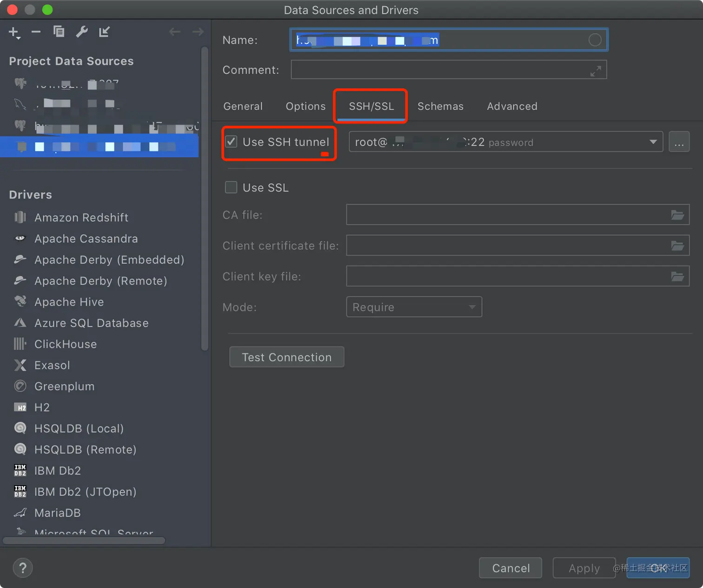Open data source properties wrench icon
Image resolution: width=703 pixels, height=588 pixels.
[82, 32]
